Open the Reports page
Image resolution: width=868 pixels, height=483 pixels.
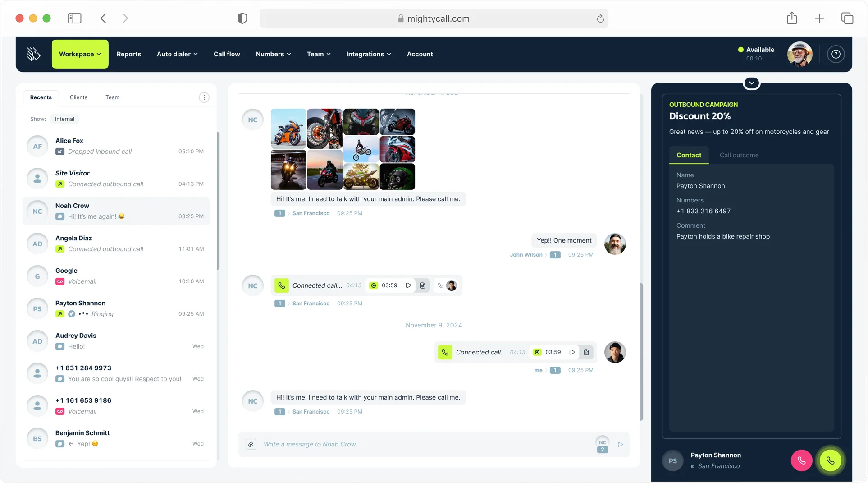point(128,54)
